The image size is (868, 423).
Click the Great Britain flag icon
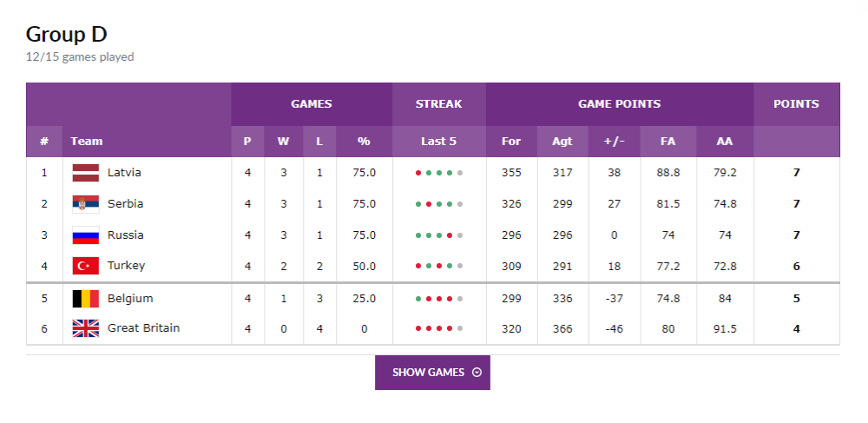pyautogui.click(x=85, y=328)
